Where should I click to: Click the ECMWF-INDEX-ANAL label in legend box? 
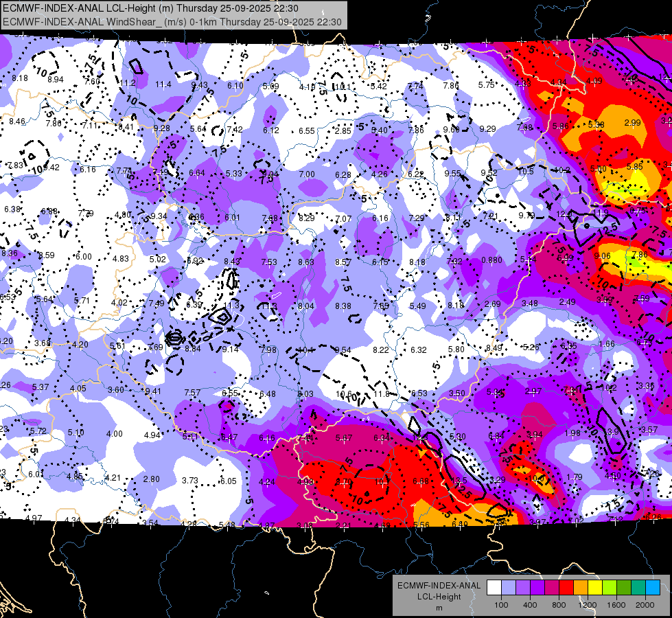pyautogui.click(x=439, y=586)
